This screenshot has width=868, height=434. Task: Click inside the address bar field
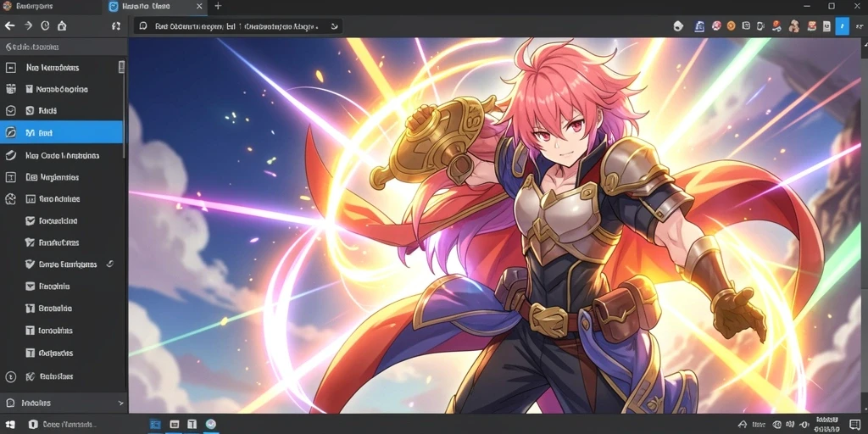pyautogui.click(x=238, y=26)
